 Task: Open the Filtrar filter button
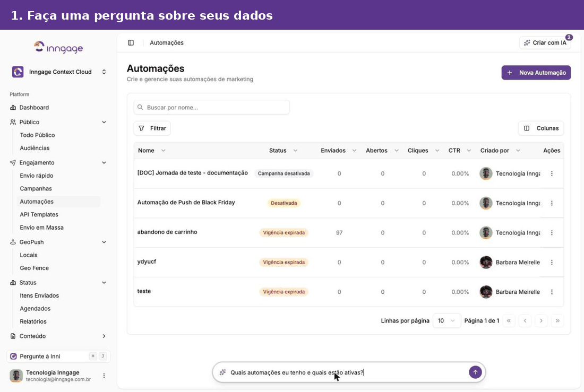152,128
